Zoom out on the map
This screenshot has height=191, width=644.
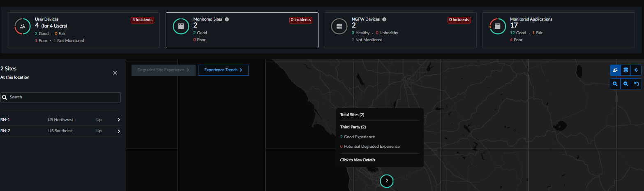626,84
